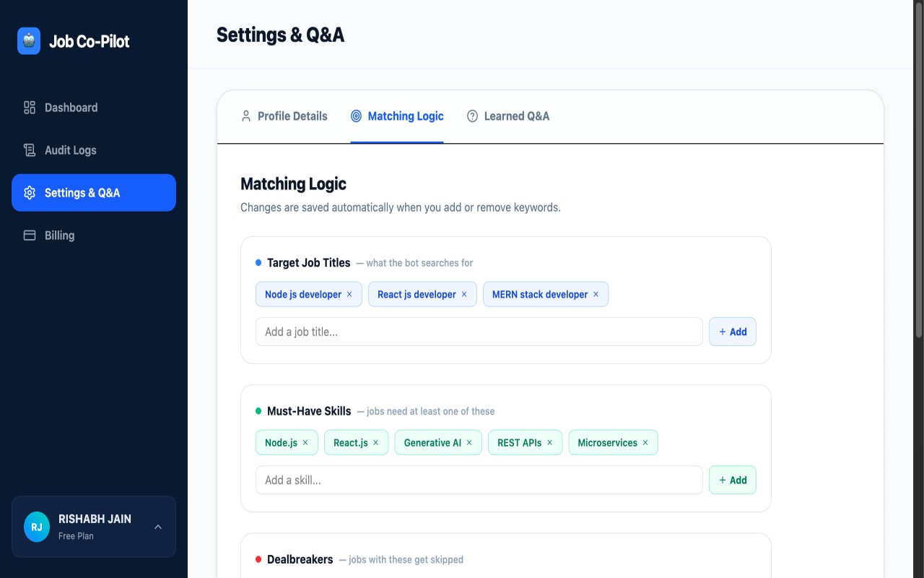
Task: Click Add button for skills
Action: point(733,480)
